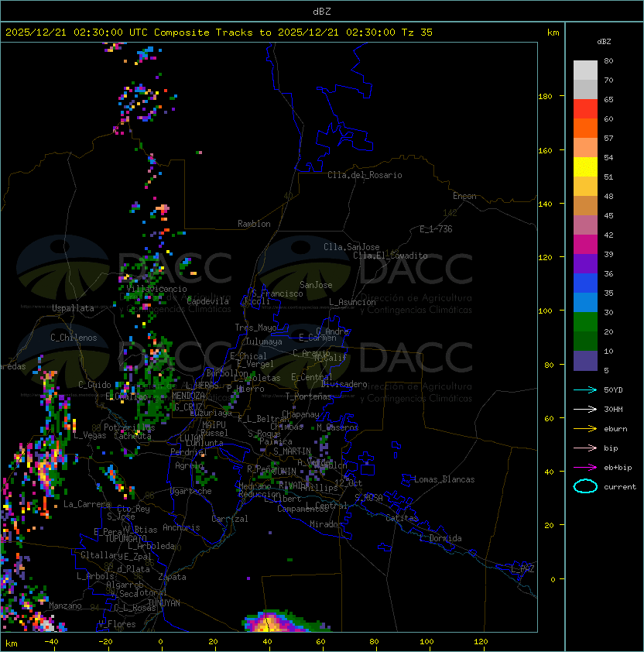
Task: Click the Ugarteche label
Action: (x=191, y=491)
